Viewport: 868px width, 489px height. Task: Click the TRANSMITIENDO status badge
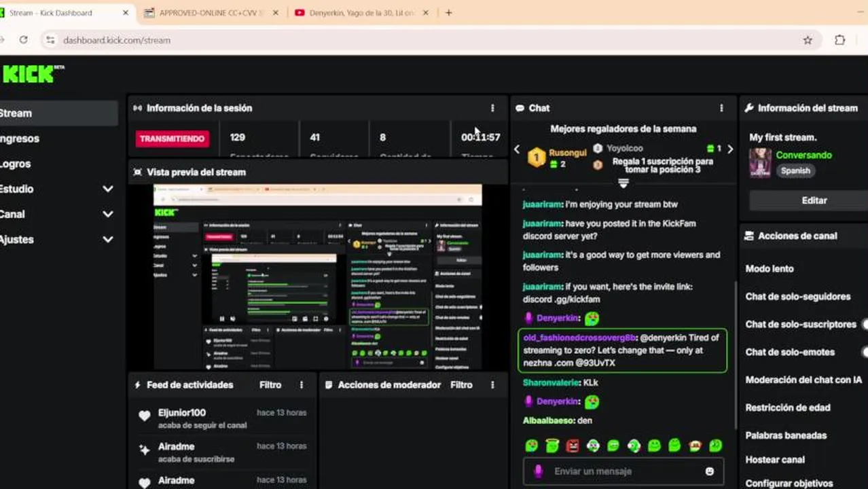coord(172,139)
